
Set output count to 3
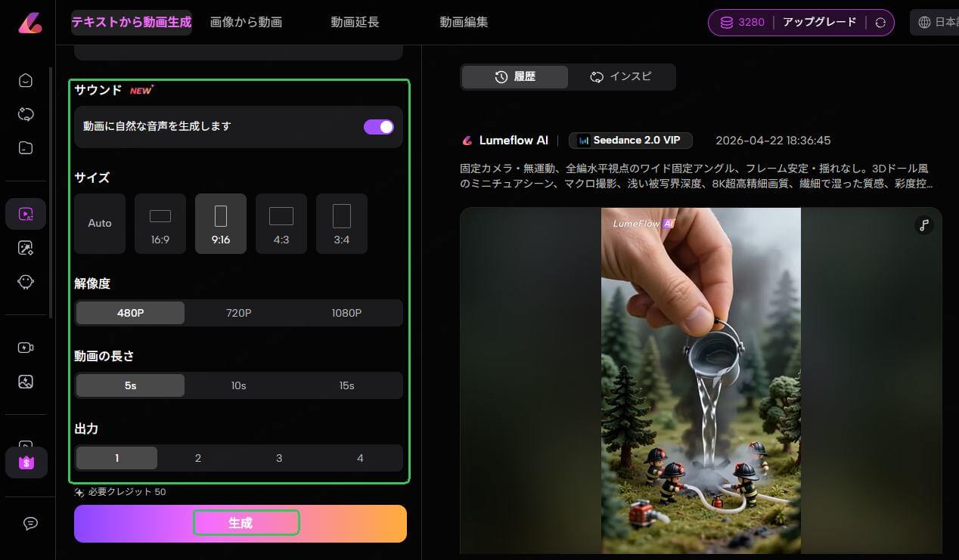[279, 458]
